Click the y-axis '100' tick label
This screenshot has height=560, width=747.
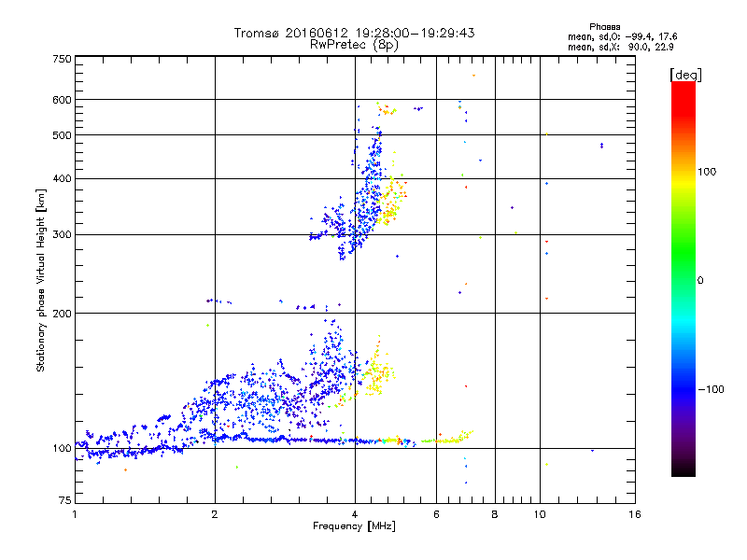(63, 449)
